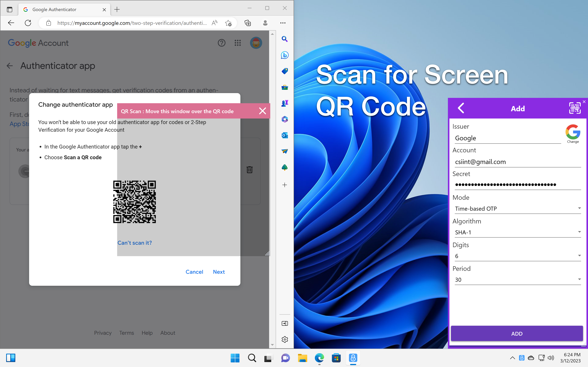Open sidebar settings via the gear icon
588x367 pixels.
tap(284, 340)
